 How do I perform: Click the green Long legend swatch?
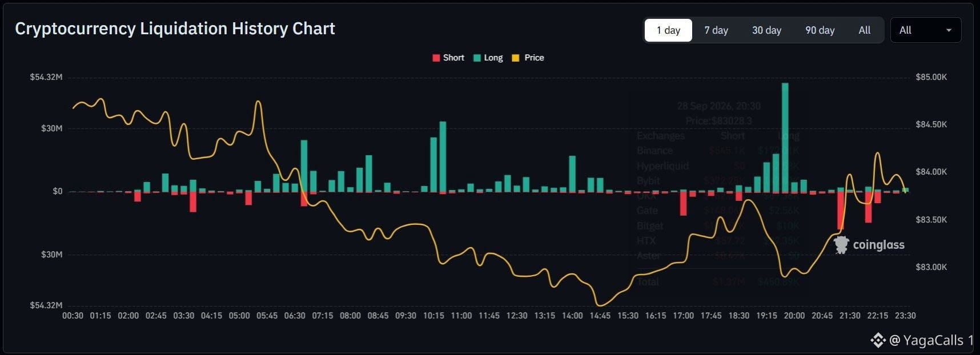click(x=477, y=58)
